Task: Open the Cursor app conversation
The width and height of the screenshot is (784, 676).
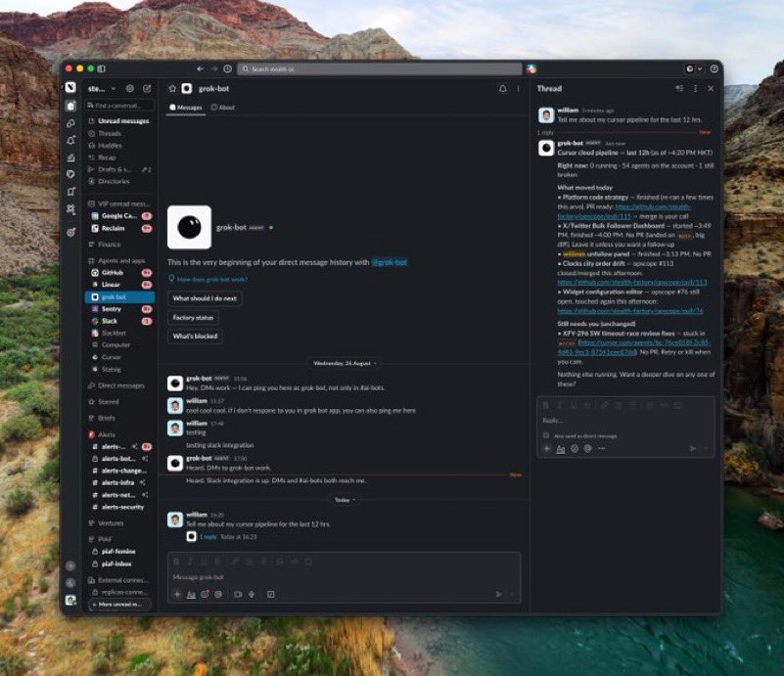Action: point(119,357)
